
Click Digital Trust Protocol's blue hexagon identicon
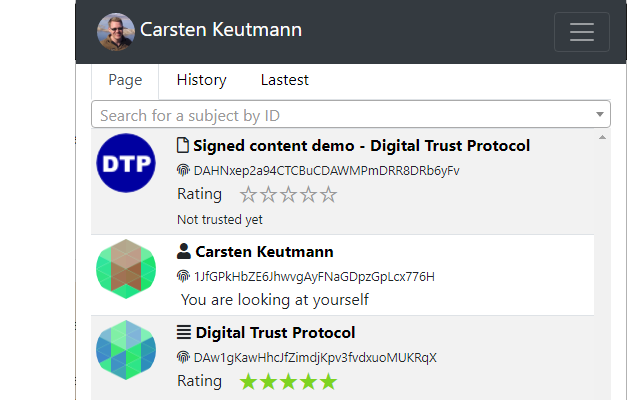126,350
